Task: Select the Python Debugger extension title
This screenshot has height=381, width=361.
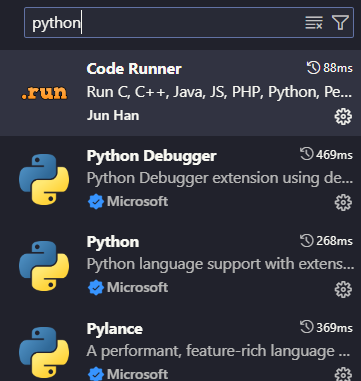Action: point(152,156)
